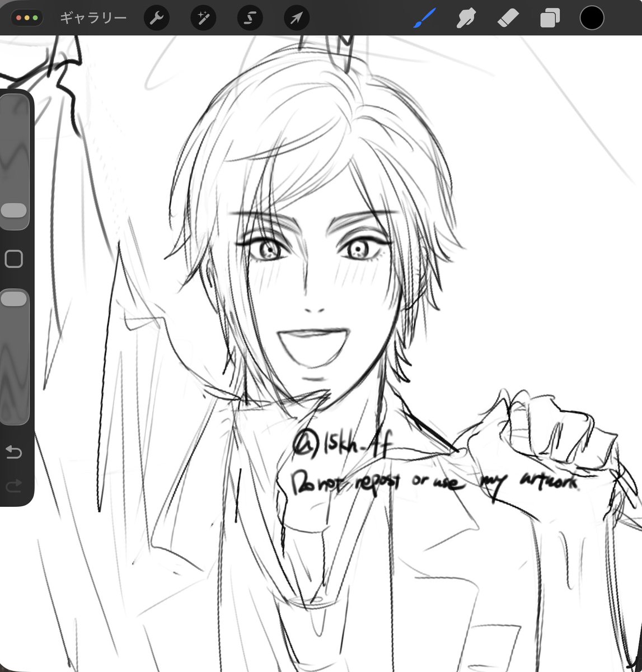Click the brush opacity slider handle
The width and height of the screenshot is (642, 672).
[14, 299]
